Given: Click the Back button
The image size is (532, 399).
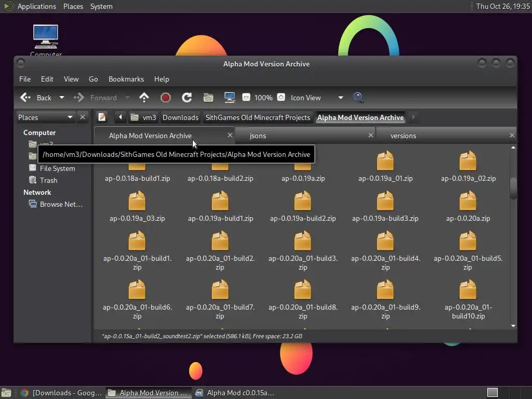Looking at the screenshot, I should click(x=36, y=98).
